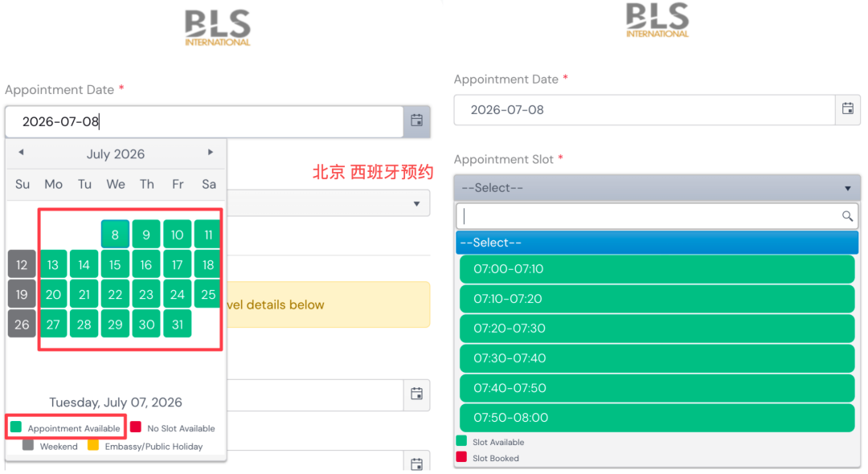The height and width of the screenshot is (474, 868).
Task: Select July 16 in the calendar
Action: pos(146,264)
